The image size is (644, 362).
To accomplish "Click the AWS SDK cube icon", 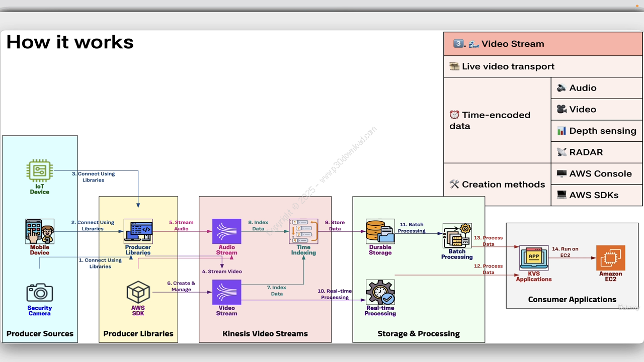I will click(x=138, y=292).
